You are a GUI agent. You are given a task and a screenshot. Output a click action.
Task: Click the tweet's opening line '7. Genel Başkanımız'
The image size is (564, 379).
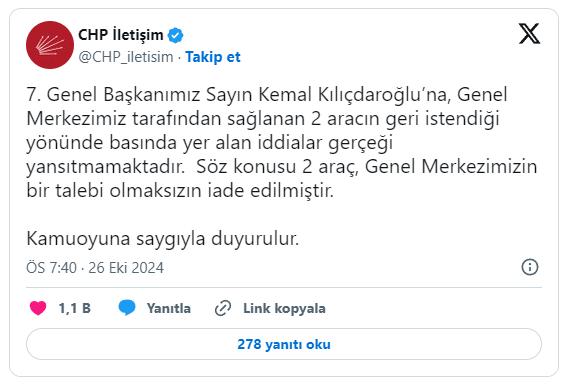pos(113,95)
